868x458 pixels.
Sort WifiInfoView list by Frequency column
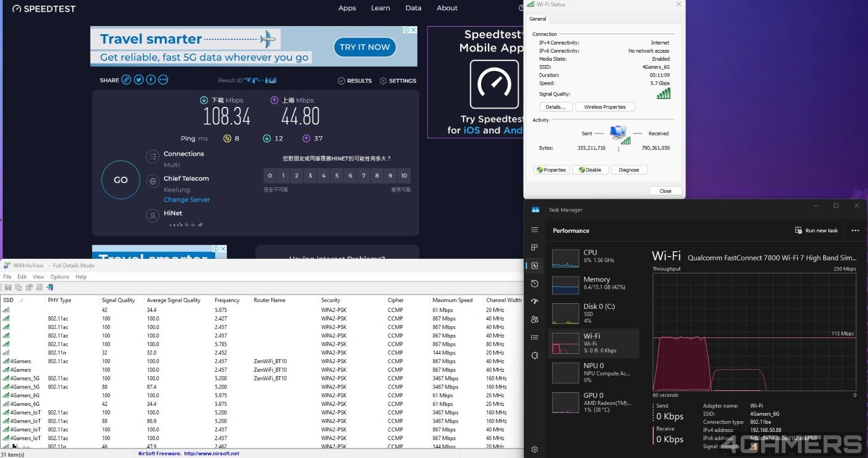(x=231, y=300)
